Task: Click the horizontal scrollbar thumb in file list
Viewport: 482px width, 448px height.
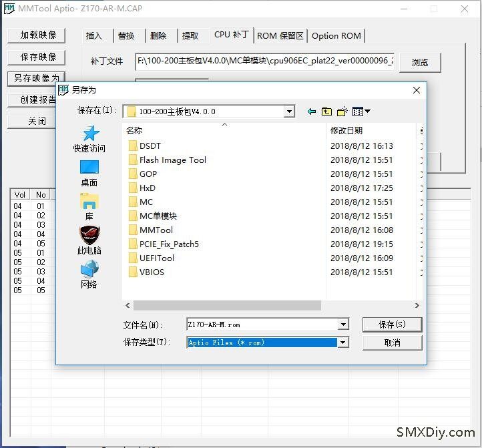Action: [227, 305]
